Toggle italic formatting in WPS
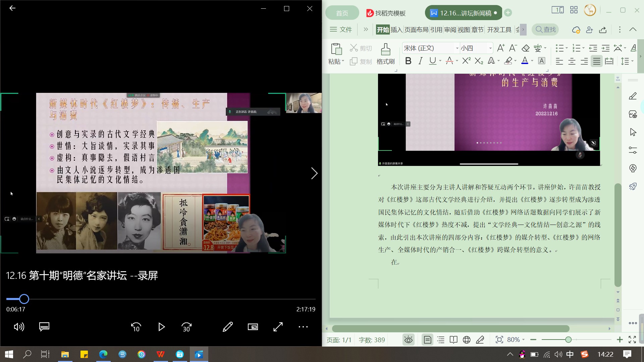 (420, 61)
